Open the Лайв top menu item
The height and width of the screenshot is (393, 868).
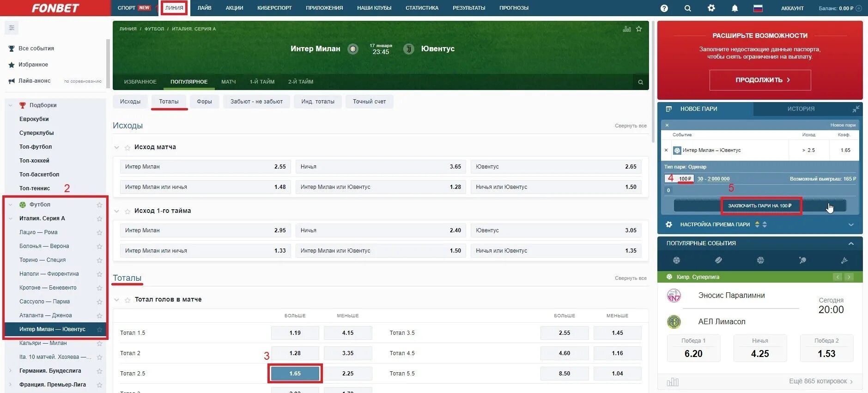(x=204, y=8)
